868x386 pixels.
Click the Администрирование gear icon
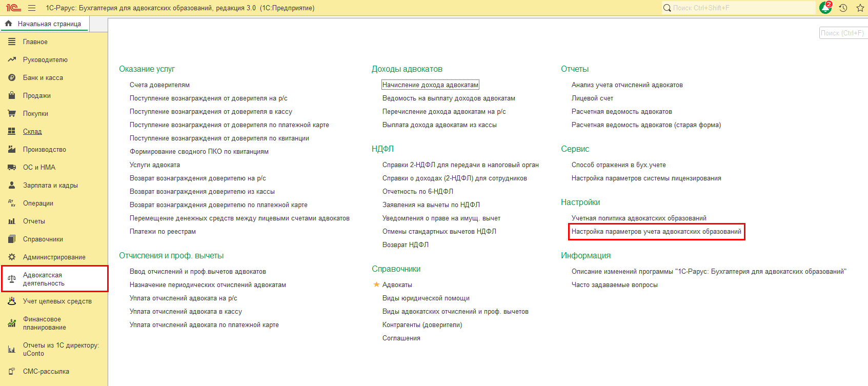click(12, 257)
